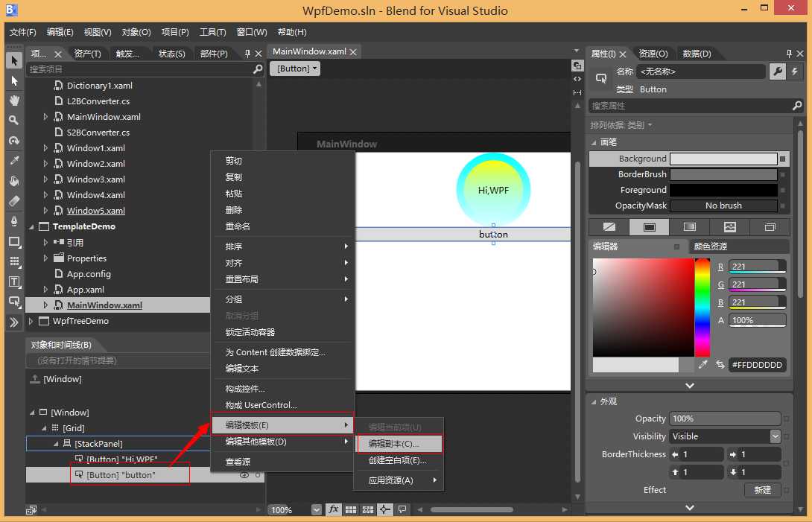
Task: Open the 文件(F) menu
Action: tap(23, 32)
